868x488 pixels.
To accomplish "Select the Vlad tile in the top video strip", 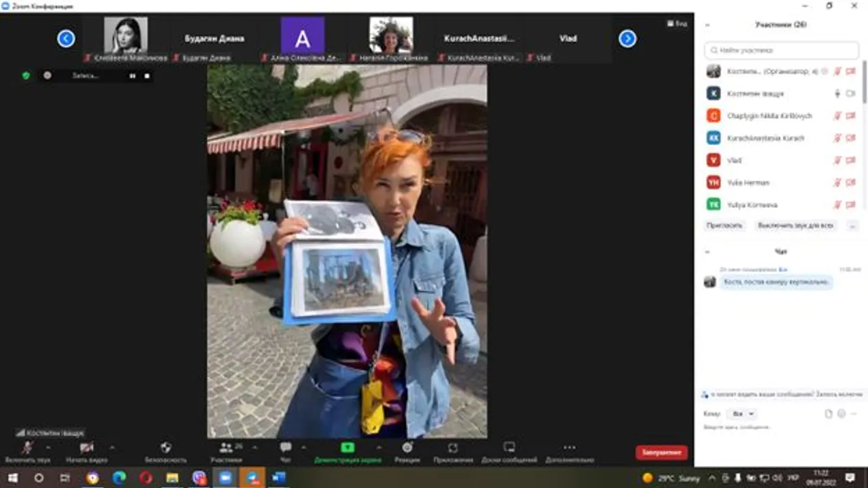I will (568, 39).
